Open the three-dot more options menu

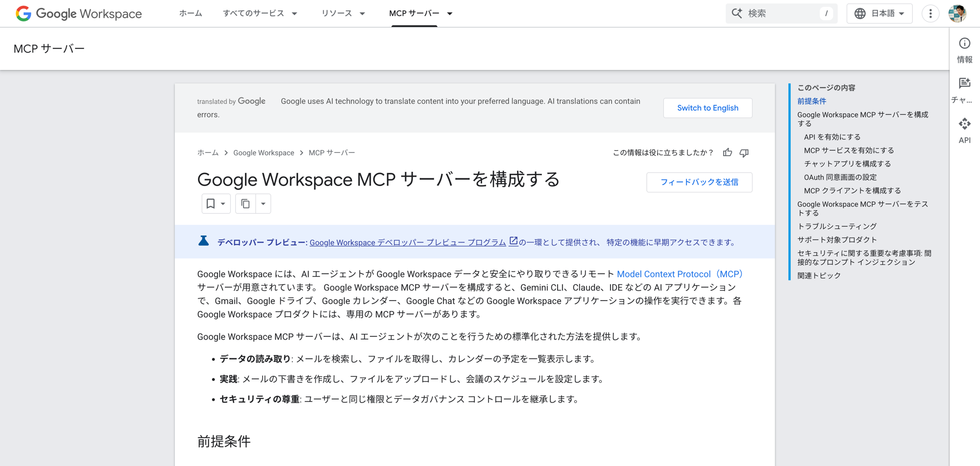[x=930, y=13]
